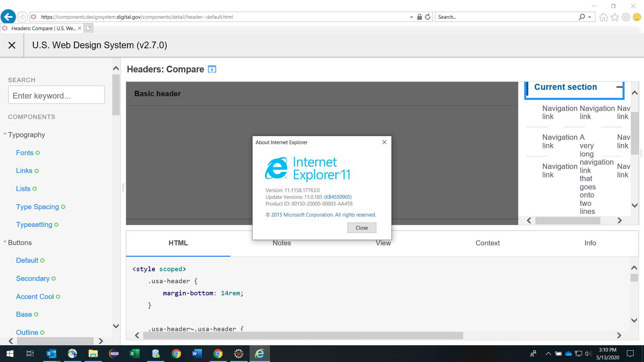Click the open-in-new-window icon beside Headers: Compare
This screenshot has height=362, width=644.
pos(211,69)
